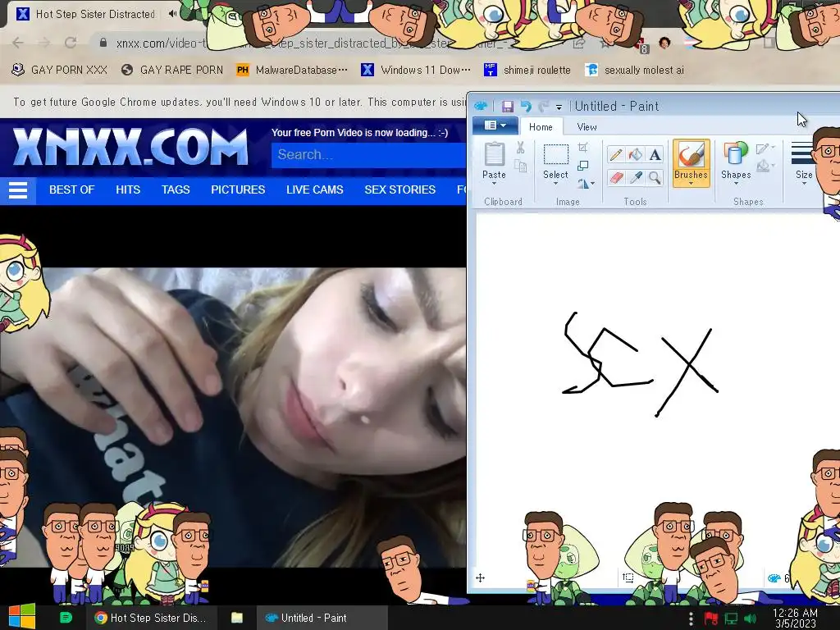This screenshot has height=630, width=840.
Task: Click the Windows Start button
Action: tap(22, 617)
